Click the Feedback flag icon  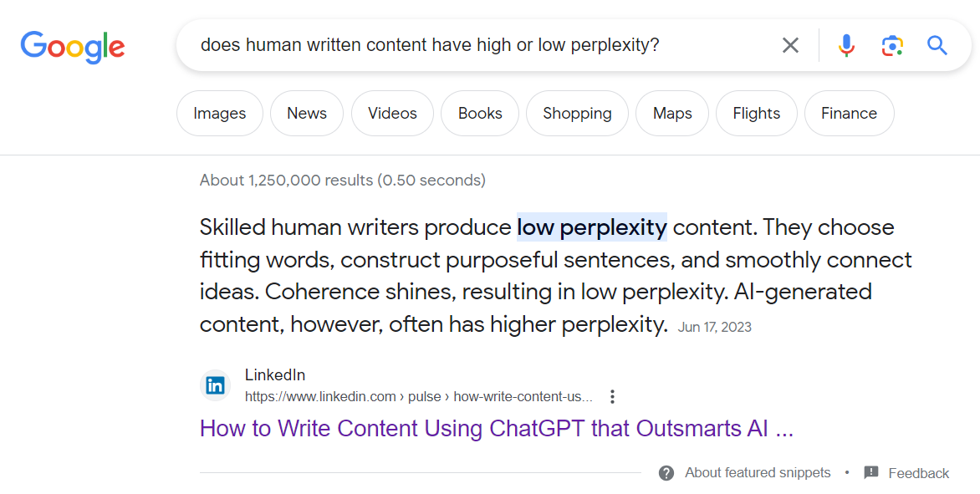click(x=871, y=473)
